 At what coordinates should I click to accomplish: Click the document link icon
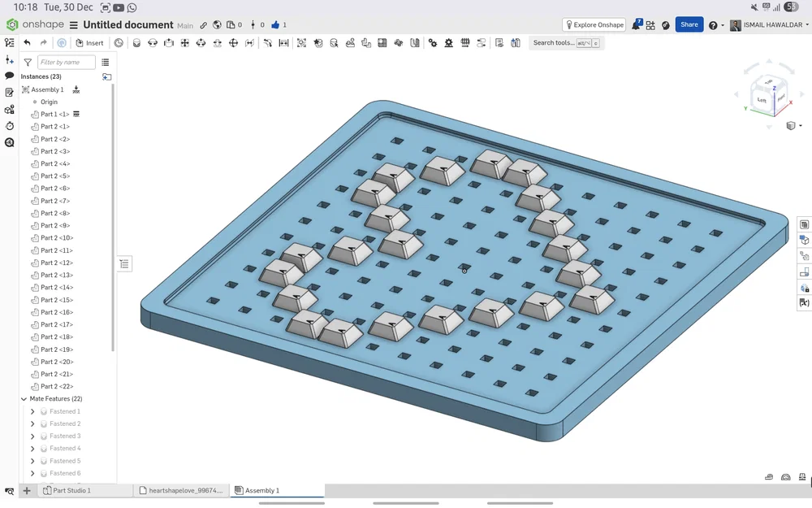click(204, 25)
